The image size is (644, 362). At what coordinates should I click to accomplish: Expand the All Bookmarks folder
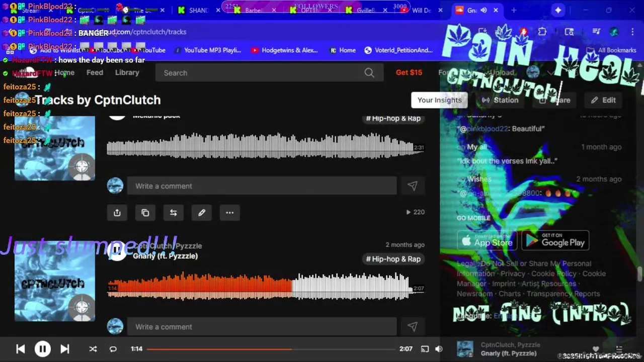click(612, 50)
